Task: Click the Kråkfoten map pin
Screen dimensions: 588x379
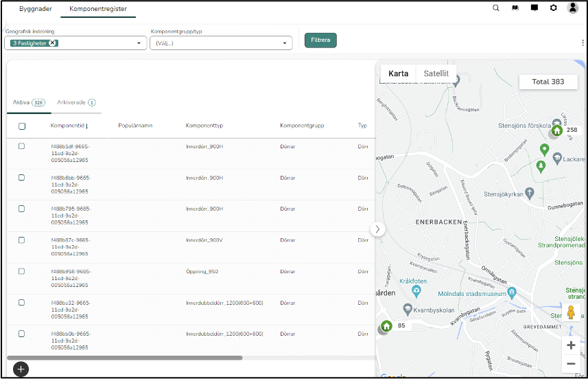Action: click(416, 290)
